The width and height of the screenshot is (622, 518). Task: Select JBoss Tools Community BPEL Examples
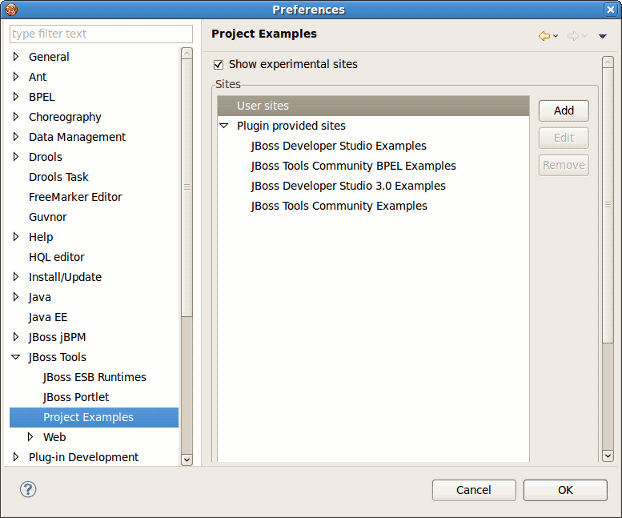353,166
